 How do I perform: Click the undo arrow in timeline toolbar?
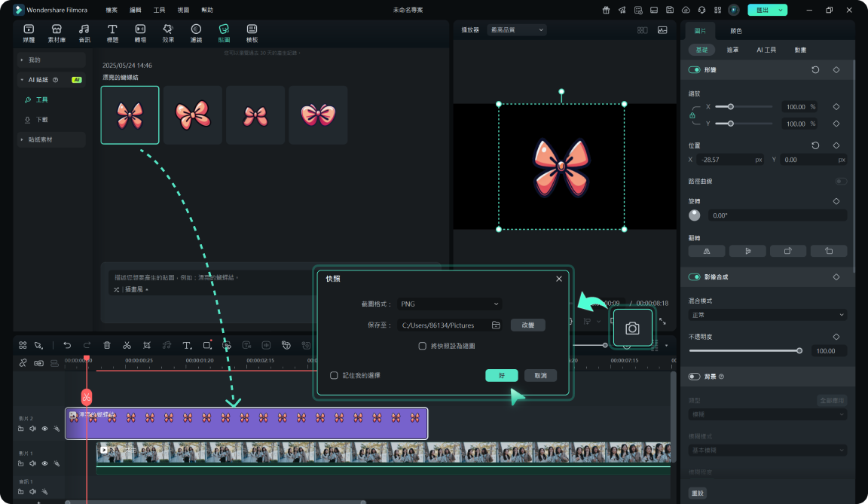[x=67, y=345]
